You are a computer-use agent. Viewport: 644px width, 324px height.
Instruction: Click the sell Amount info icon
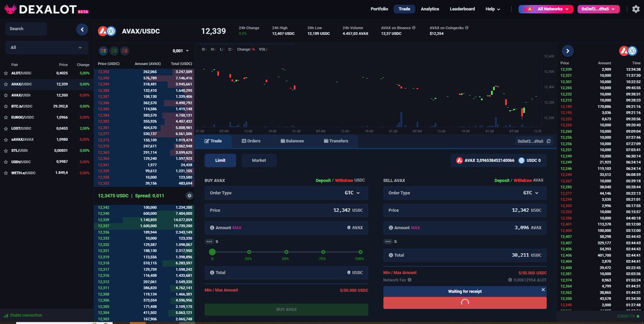391,228
